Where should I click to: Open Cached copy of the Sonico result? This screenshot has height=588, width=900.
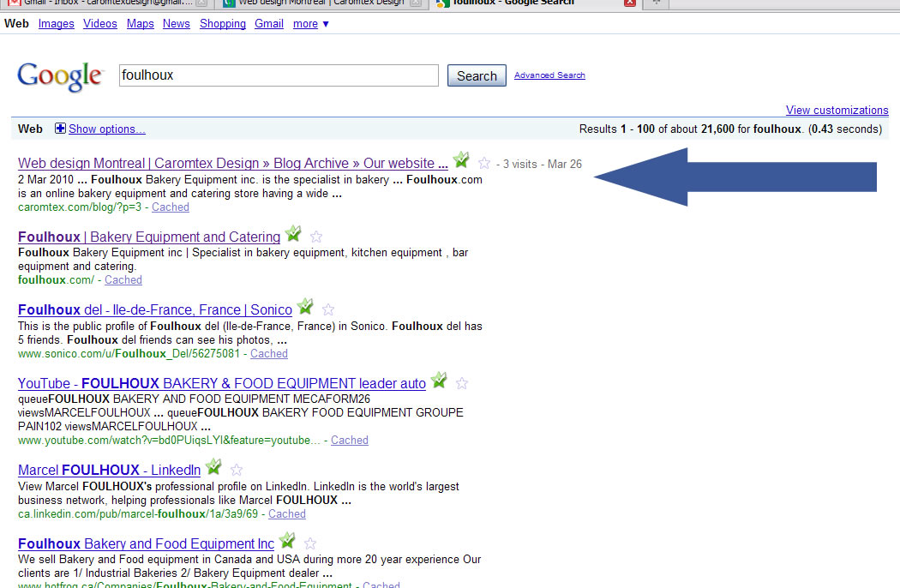269,354
